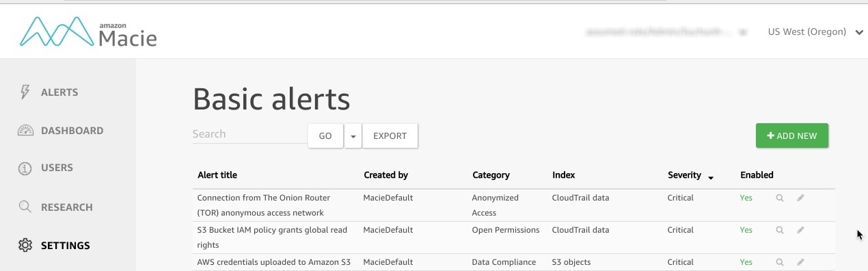This screenshot has width=868, height=271.
Task: Select USERS in the sidebar
Action: coord(57,168)
